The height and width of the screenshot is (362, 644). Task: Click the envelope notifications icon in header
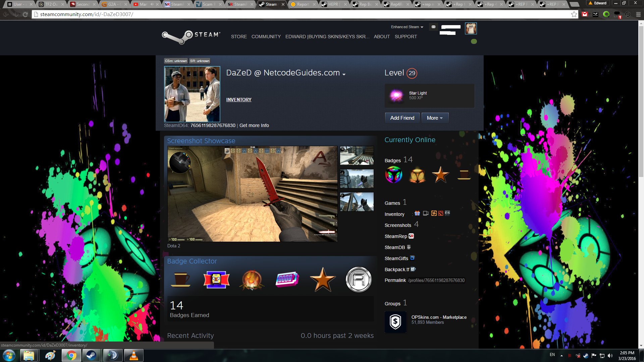click(433, 27)
